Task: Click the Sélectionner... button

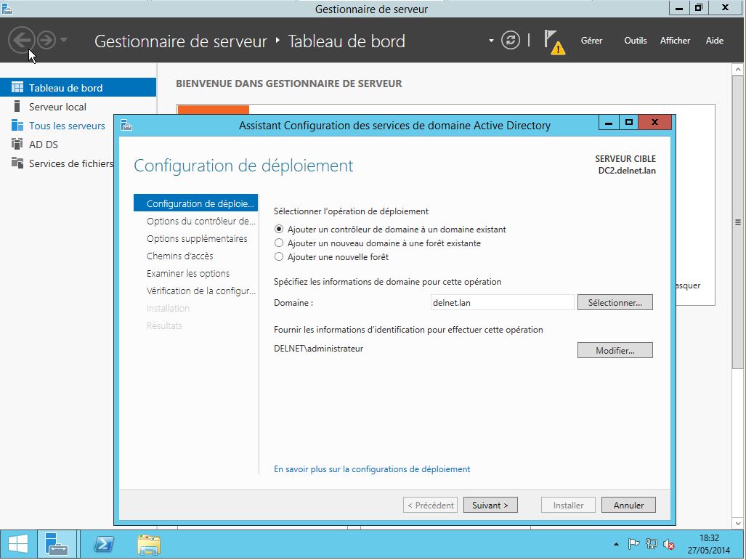Action: pyautogui.click(x=615, y=303)
